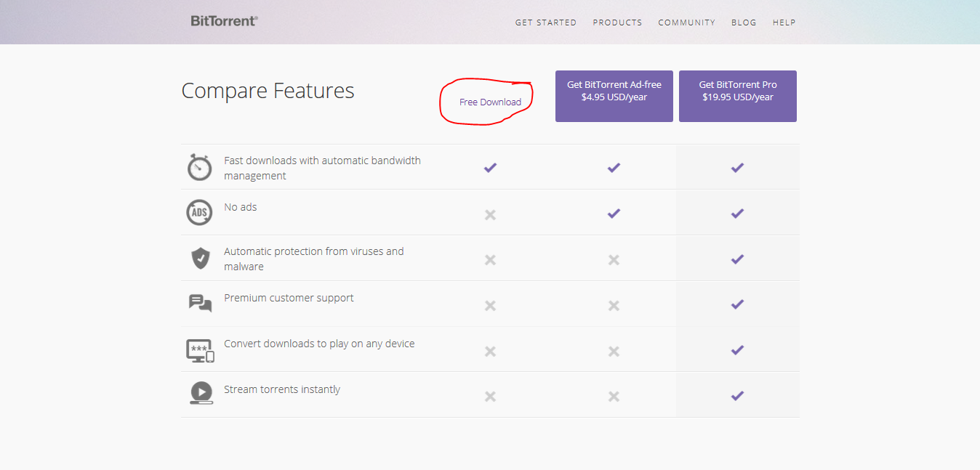Viewport: 980px width, 470px height.
Task: Click Ad-free column X for Premium customer support
Action: [x=614, y=306]
